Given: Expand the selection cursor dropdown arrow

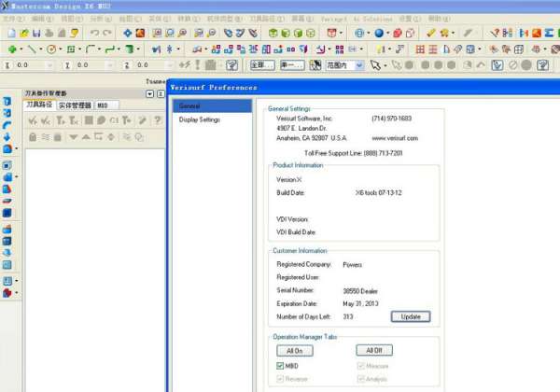Looking at the screenshot, I should 385,65.
